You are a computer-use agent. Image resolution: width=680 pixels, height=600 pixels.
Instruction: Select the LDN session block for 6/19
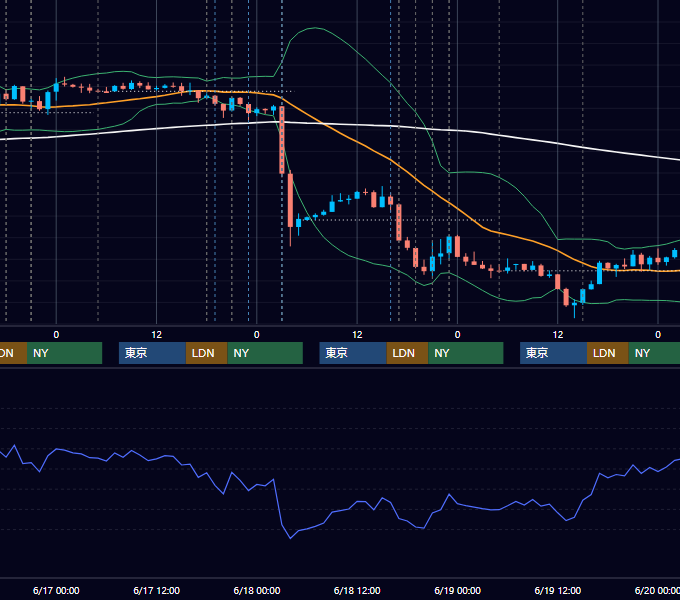click(608, 353)
